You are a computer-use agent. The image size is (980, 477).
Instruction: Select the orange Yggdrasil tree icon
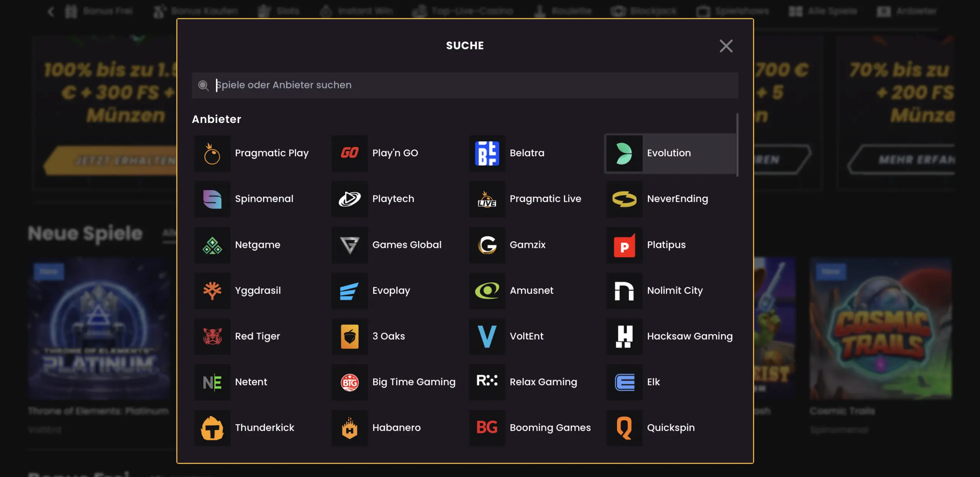pos(212,290)
